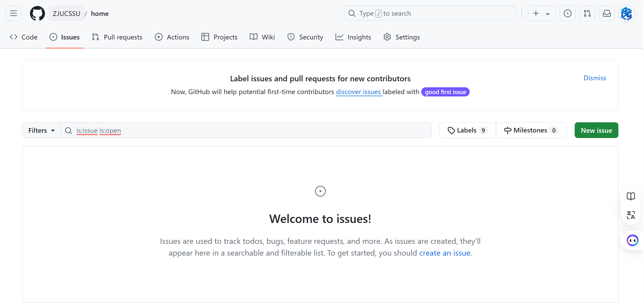Dismiss the new contributors banner
This screenshot has height=305, width=644.
tap(595, 78)
